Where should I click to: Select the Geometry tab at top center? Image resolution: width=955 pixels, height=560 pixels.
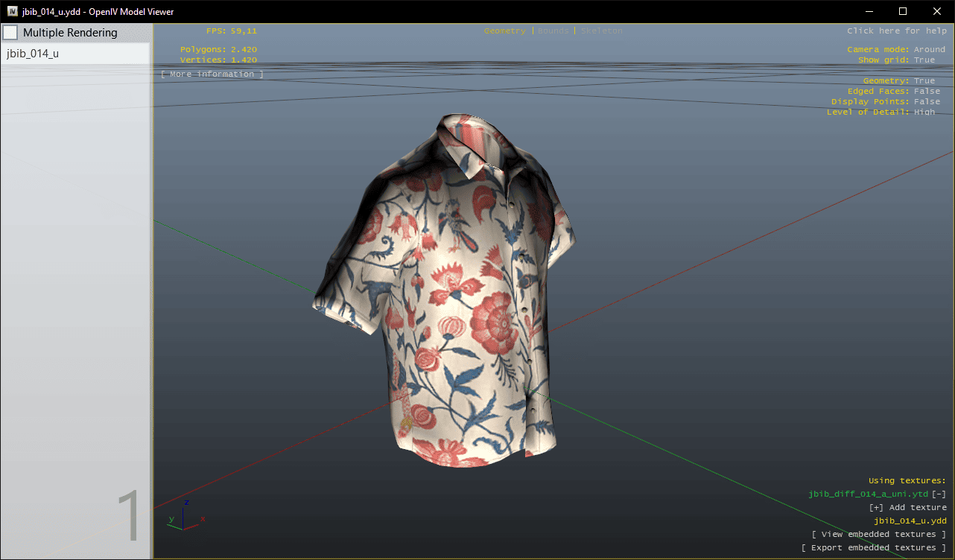(x=504, y=31)
